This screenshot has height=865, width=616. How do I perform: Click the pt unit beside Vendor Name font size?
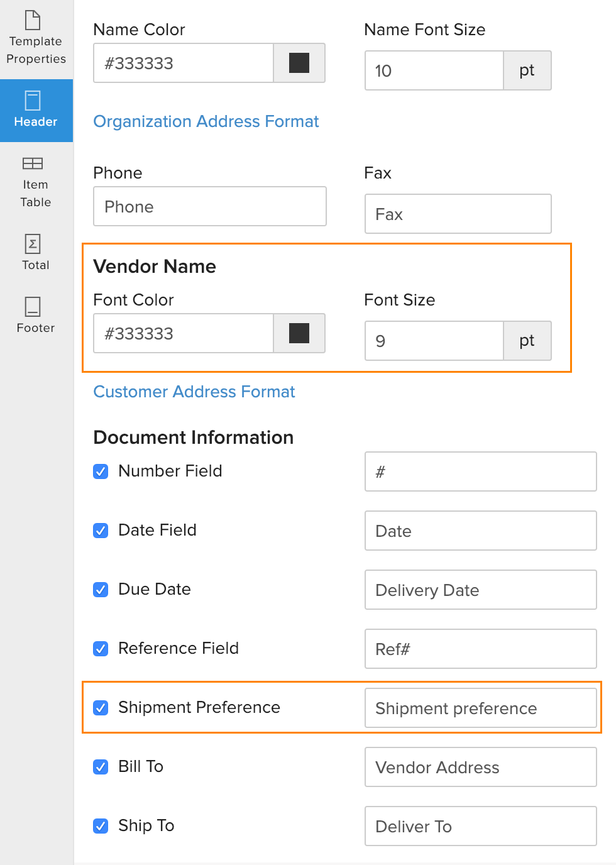click(527, 341)
